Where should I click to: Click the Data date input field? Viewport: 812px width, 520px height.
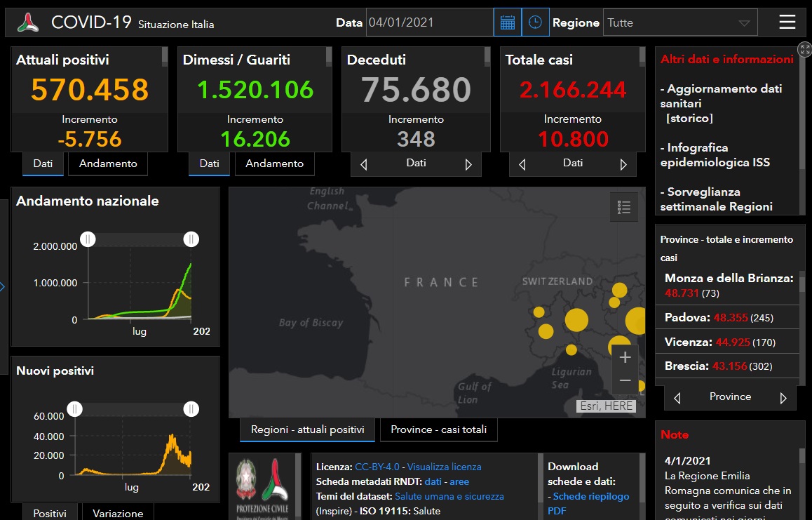(429, 22)
